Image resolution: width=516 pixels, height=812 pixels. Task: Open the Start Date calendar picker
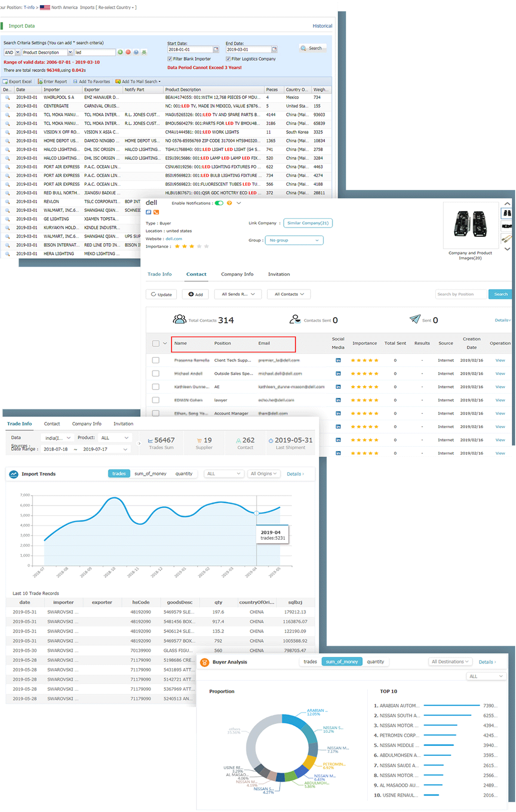216,49
